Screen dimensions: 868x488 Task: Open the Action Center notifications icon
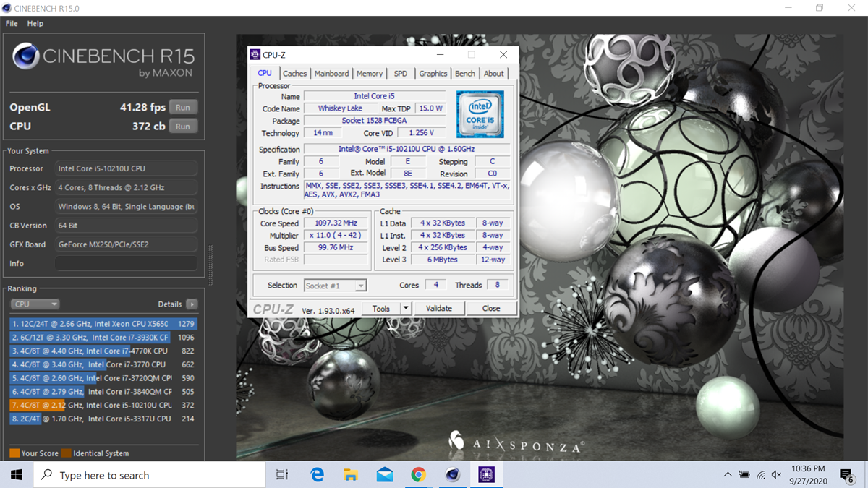point(847,475)
